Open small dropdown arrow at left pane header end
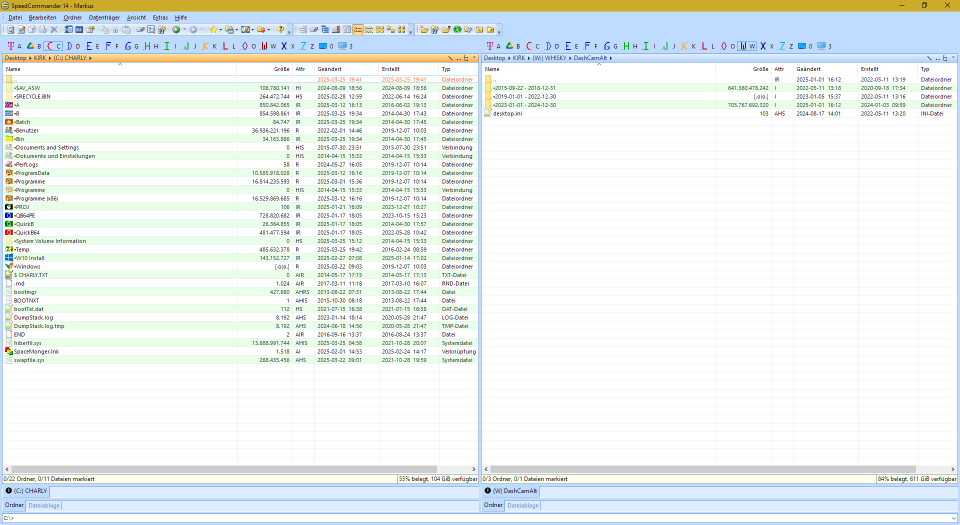Screen dimensions: 960x525 point(474,58)
